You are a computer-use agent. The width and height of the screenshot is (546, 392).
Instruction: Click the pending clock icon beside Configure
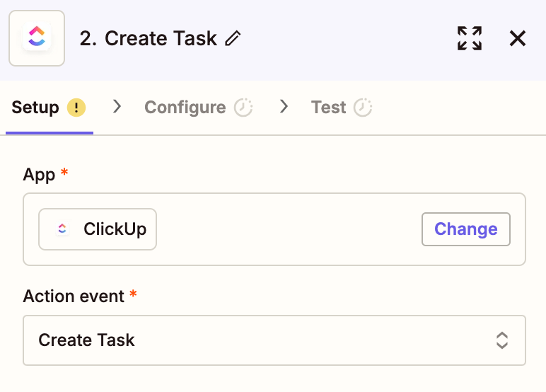(243, 108)
